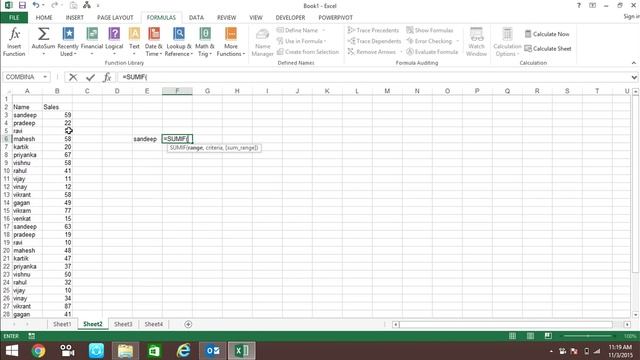Switch to the HOME tab
The image size is (640, 360).
44,18
